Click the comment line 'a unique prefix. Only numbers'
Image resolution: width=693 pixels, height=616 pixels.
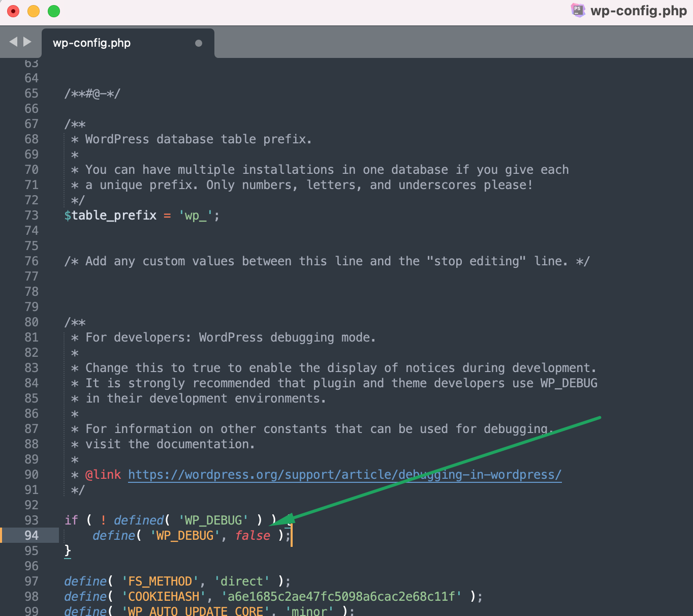pyautogui.click(x=309, y=185)
